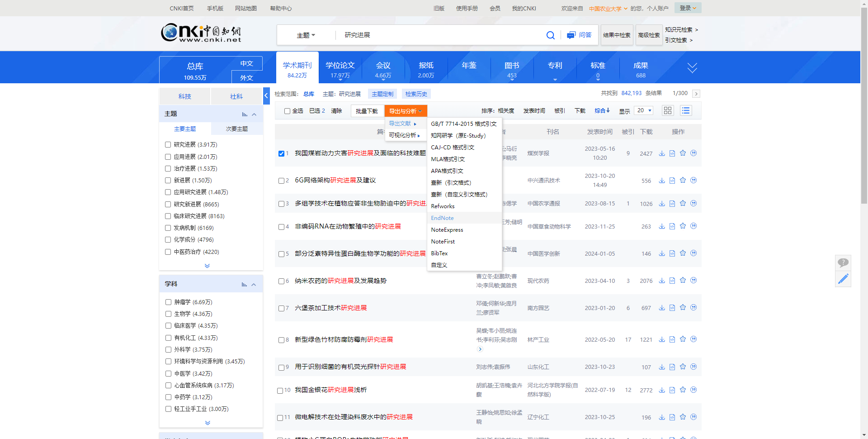Show 主题 facet chart icon
Image resolution: width=868 pixels, height=439 pixels.
click(x=245, y=115)
